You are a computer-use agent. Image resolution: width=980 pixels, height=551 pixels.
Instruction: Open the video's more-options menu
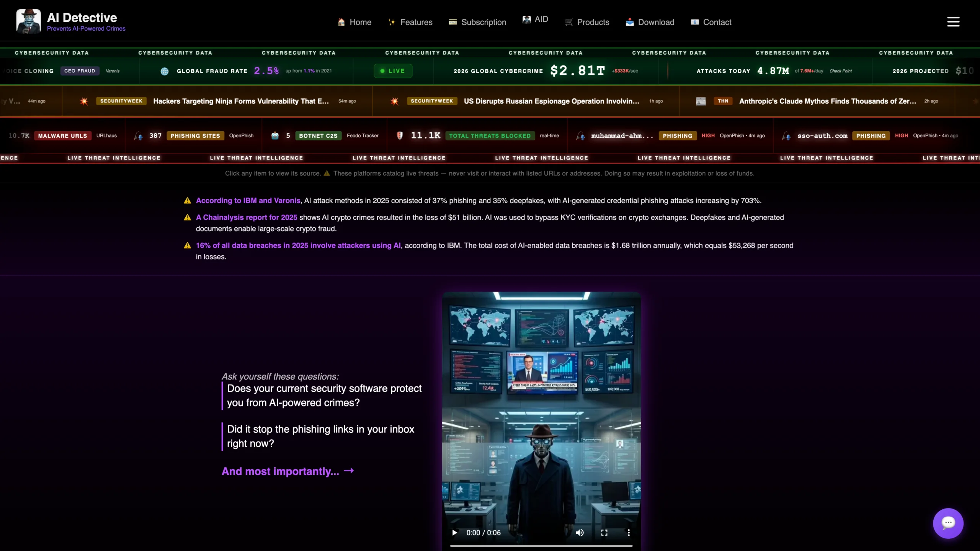pyautogui.click(x=628, y=533)
